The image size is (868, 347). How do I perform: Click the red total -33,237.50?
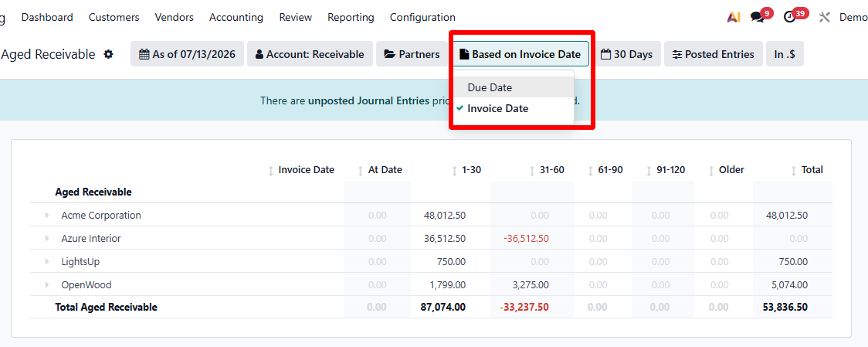(x=525, y=307)
